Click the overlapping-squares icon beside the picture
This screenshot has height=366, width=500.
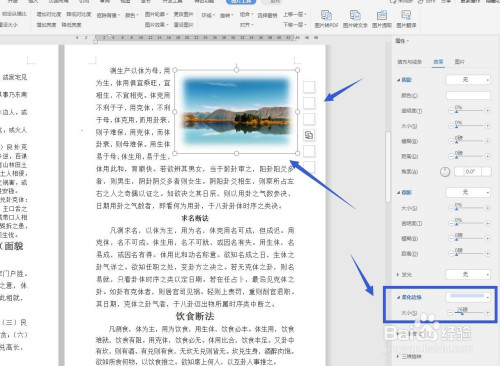tap(309, 135)
